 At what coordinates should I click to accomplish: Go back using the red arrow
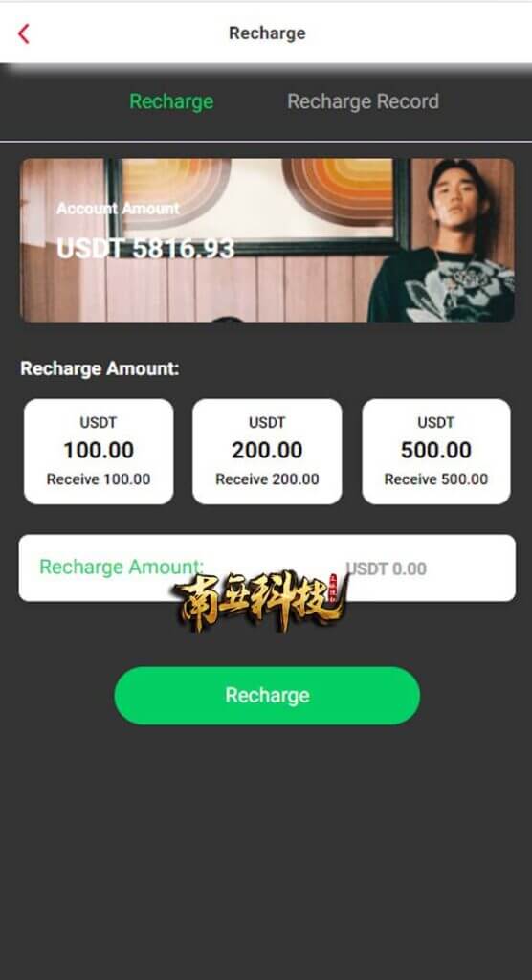[x=24, y=33]
